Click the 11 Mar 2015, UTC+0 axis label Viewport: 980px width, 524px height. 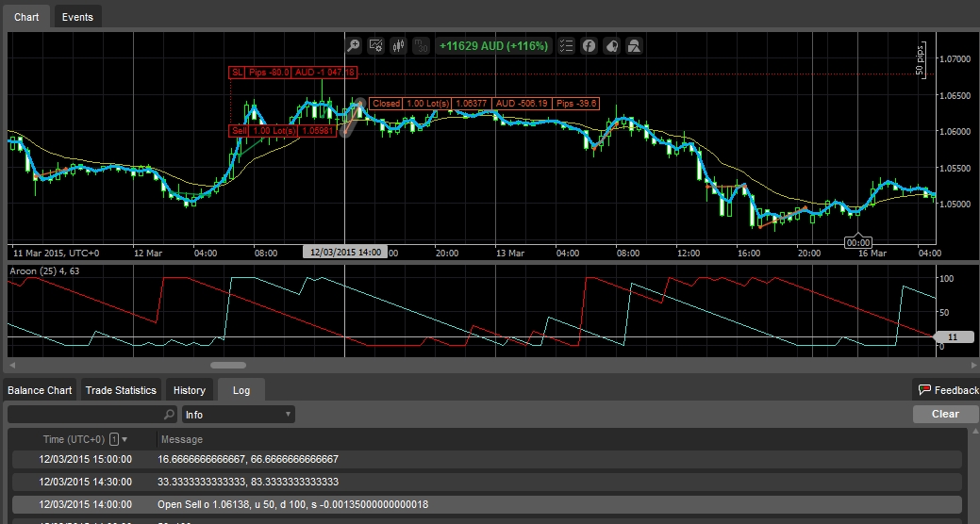click(x=56, y=253)
